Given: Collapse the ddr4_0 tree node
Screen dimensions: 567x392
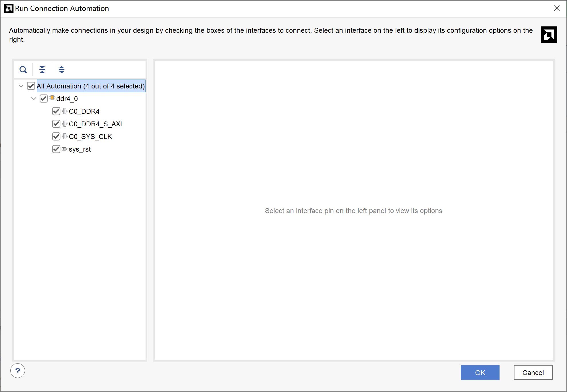Looking at the screenshot, I should 34,99.
